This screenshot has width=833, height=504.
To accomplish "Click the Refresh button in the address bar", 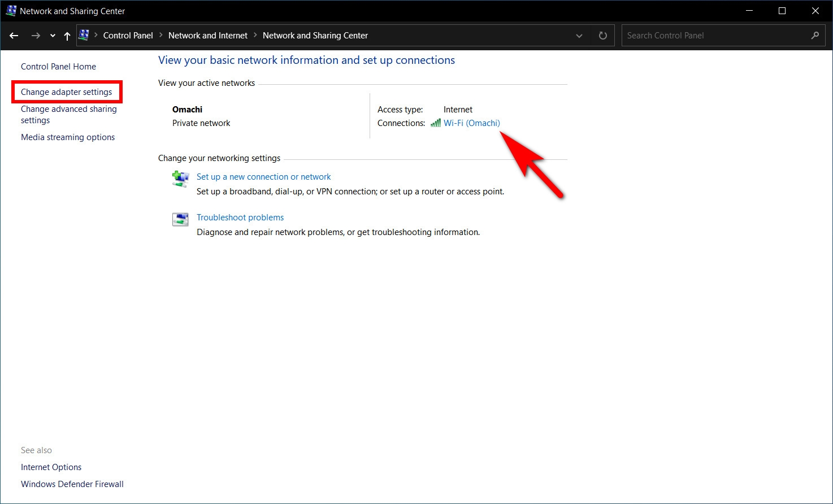I will [603, 36].
